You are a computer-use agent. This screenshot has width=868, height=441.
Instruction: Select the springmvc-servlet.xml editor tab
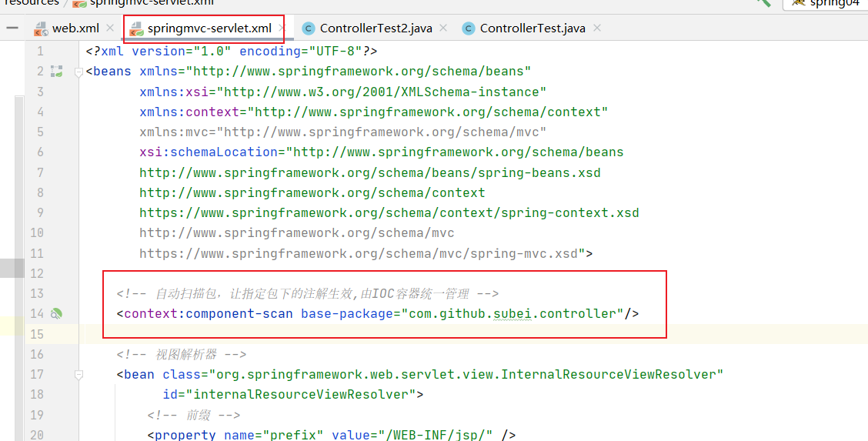[x=209, y=28]
